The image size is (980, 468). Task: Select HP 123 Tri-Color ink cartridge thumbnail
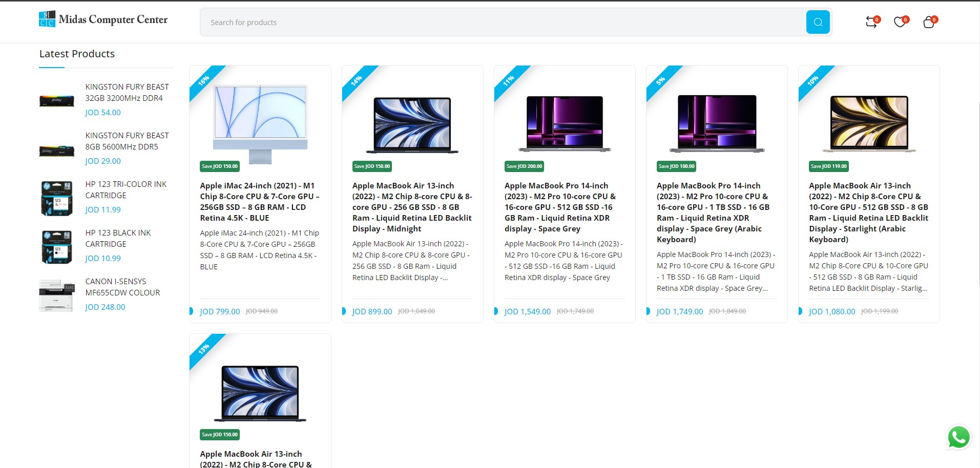click(56, 198)
